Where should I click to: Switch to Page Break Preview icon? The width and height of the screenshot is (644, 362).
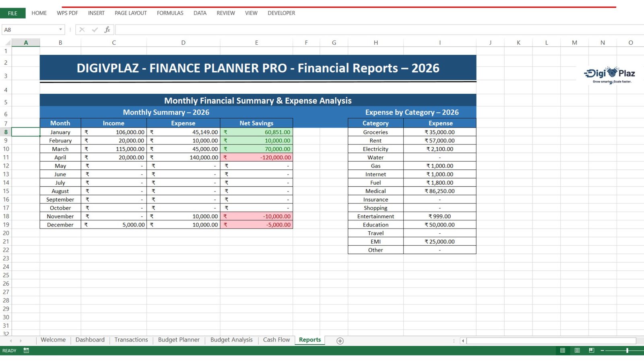pos(591,351)
